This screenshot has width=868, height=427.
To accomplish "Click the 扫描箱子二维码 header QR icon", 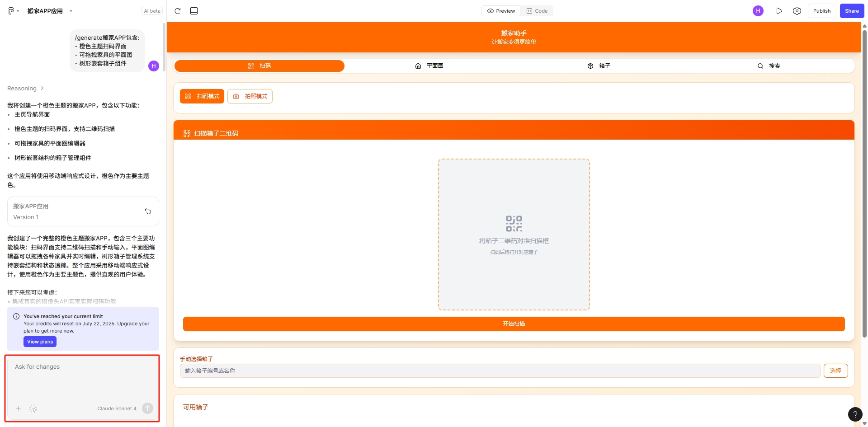I will coord(187,133).
